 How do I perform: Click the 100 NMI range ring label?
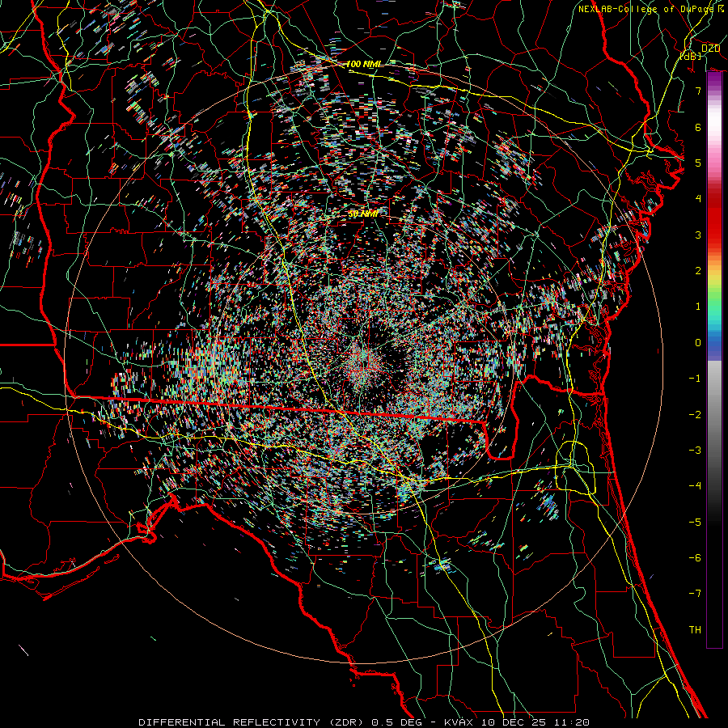364,64
